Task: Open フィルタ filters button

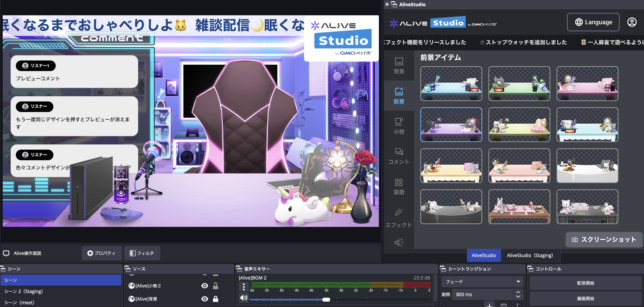Action: click(142, 253)
